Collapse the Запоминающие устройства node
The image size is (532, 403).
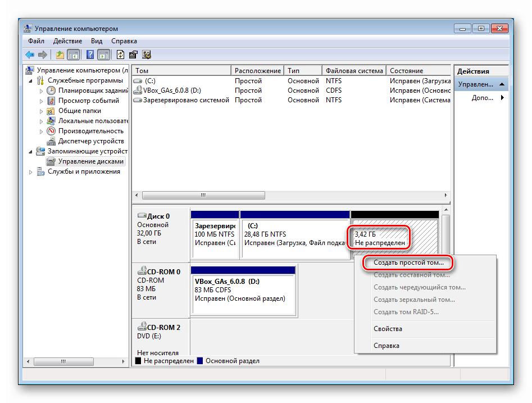point(30,152)
